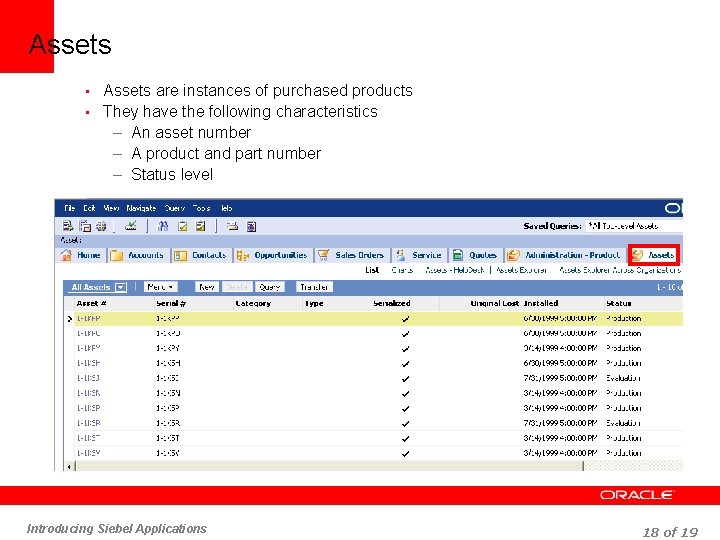Screen dimensions: 720x540
Task: Switch to the Accounts screen tab
Action: click(x=139, y=255)
